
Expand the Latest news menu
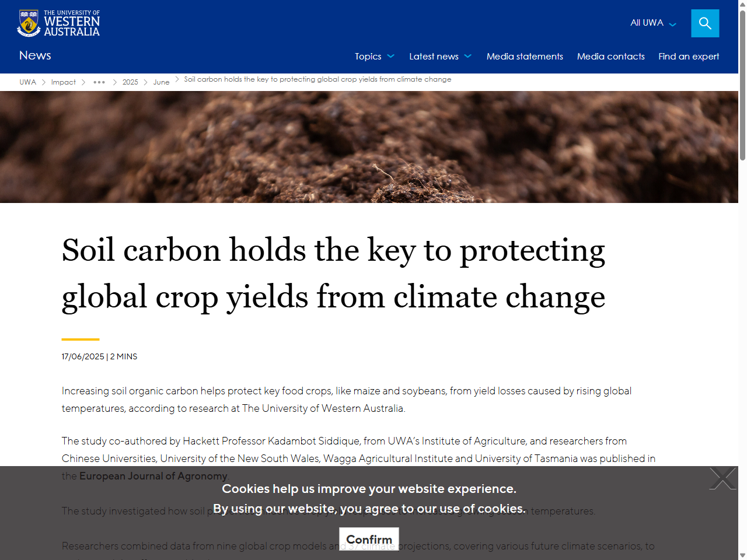tap(435, 57)
